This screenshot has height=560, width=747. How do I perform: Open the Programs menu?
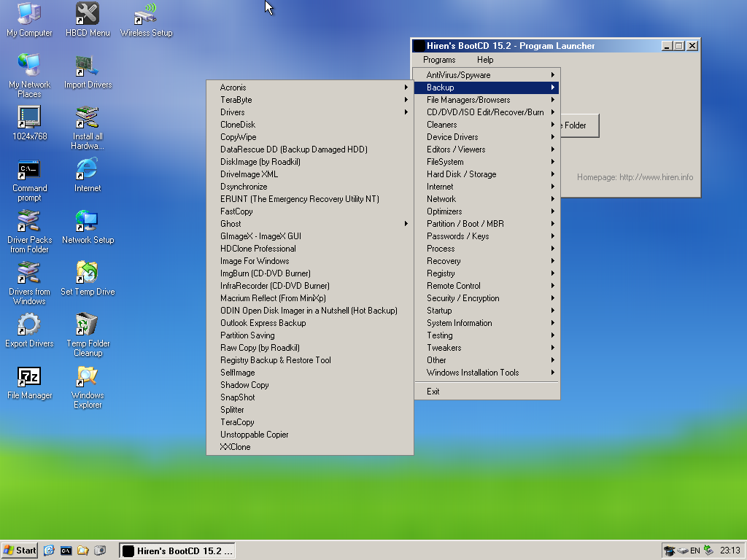(438, 60)
